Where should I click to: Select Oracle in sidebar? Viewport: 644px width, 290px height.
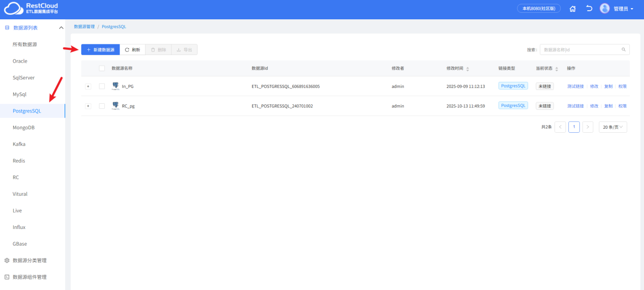[x=33, y=61]
